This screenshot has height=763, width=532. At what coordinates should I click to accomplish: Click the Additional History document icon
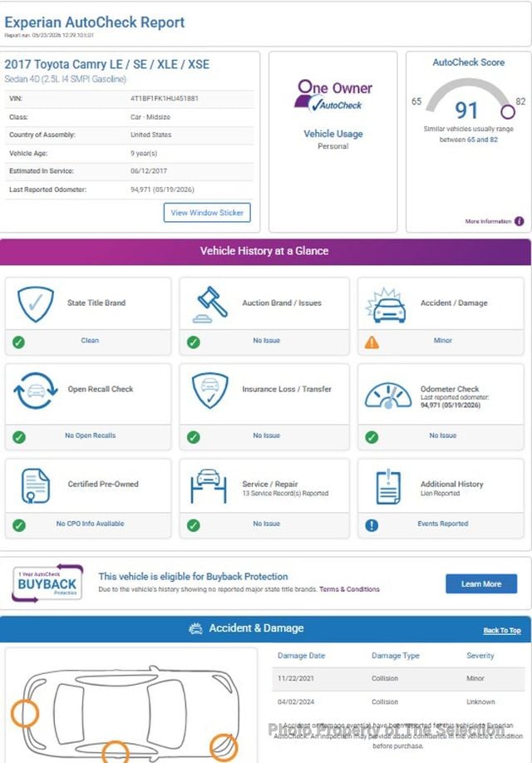click(x=388, y=486)
